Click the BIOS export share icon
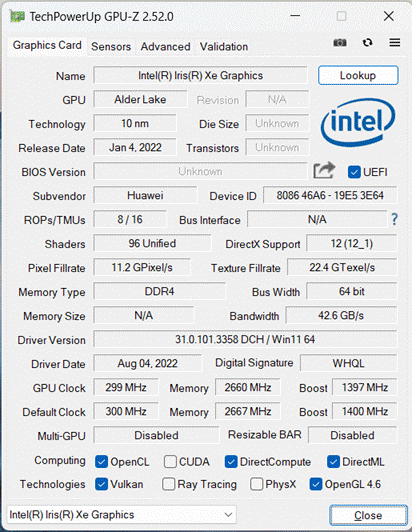This screenshot has width=412, height=532. [x=324, y=170]
